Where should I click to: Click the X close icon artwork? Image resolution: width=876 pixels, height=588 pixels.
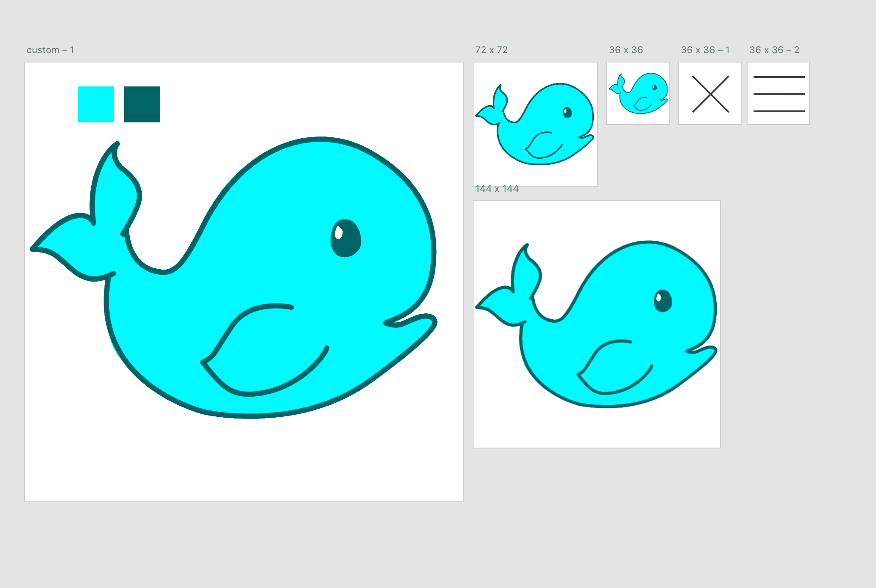tap(710, 94)
